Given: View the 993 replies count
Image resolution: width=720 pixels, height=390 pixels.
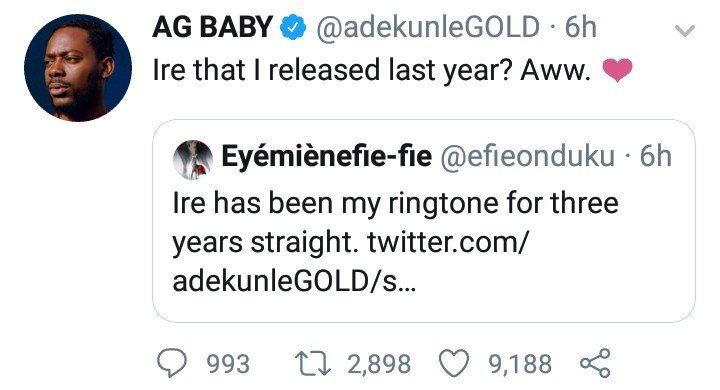Looking at the screenshot, I should click(228, 364).
